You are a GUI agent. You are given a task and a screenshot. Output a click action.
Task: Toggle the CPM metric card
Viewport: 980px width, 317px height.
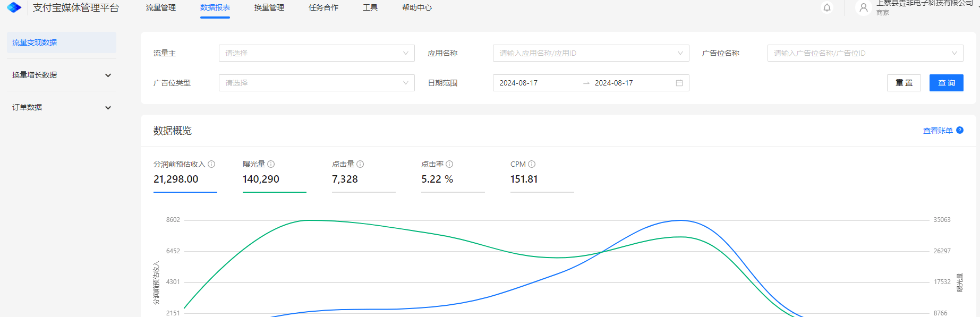pyautogui.click(x=542, y=174)
